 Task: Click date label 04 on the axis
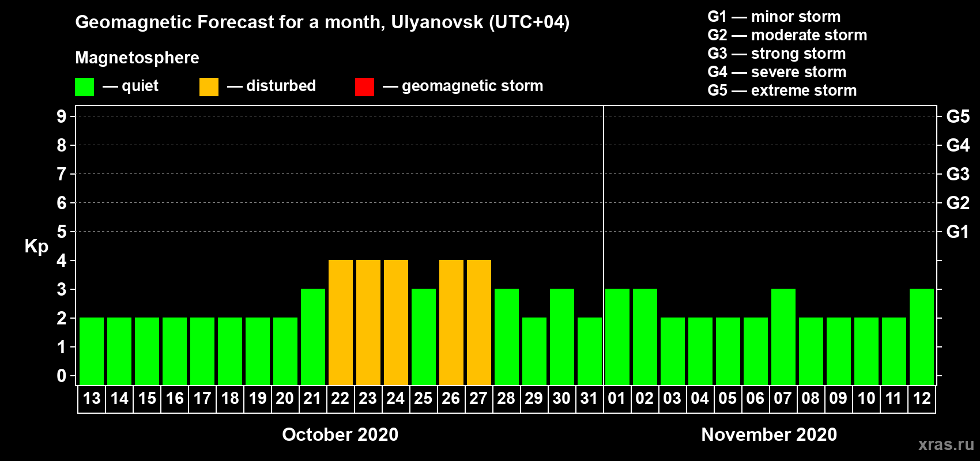700,398
